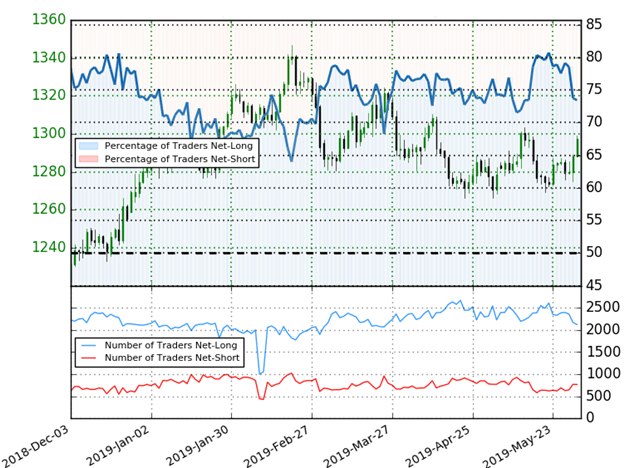Click the 'Number of Traders Net-Long' legend label

171,345
